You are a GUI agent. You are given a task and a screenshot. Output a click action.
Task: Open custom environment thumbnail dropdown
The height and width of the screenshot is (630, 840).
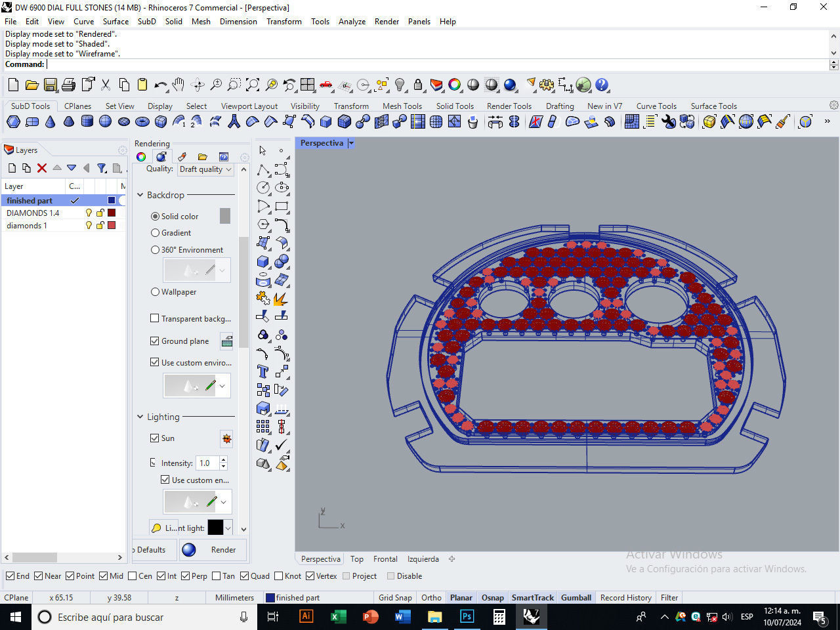pos(222,386)
